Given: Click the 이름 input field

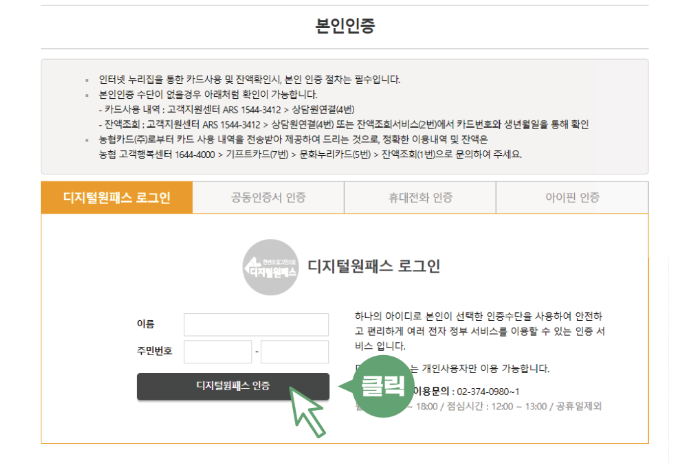Looking at the screenshot, I should click(x=256, y=324).
